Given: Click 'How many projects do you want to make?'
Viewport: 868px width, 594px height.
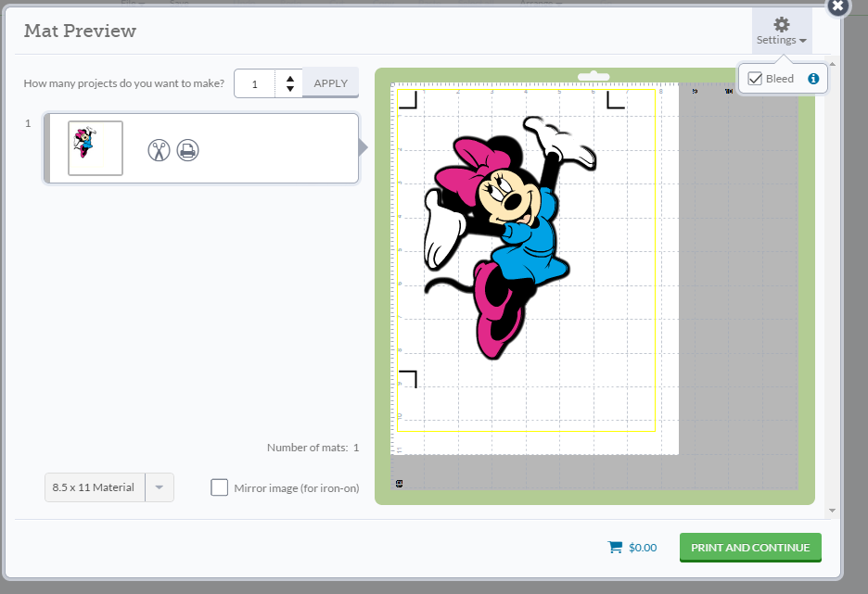Looking at the screenshot, I should [124, 83].
